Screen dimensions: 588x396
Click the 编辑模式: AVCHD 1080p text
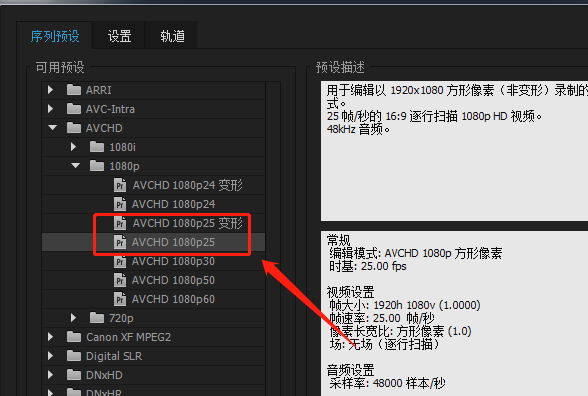416,254
